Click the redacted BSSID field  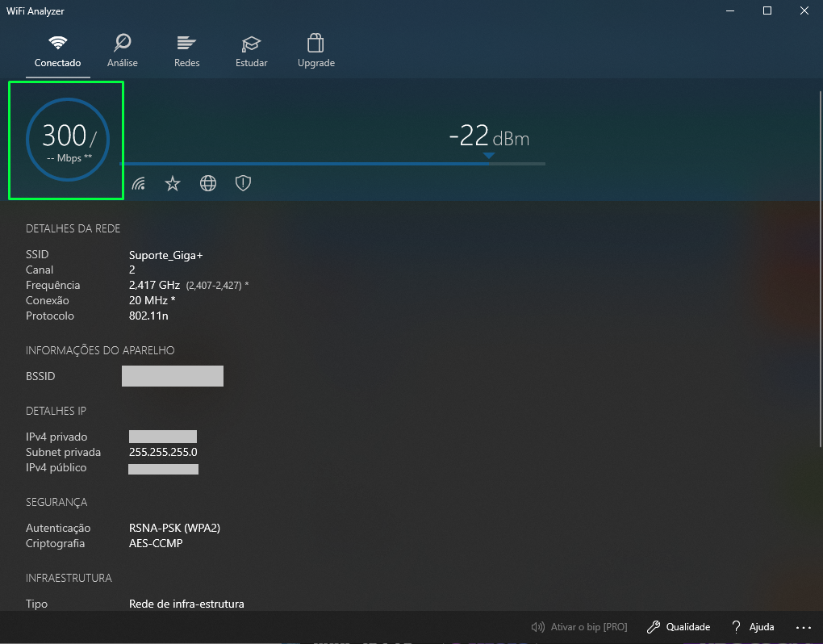[x=172, y=376]
